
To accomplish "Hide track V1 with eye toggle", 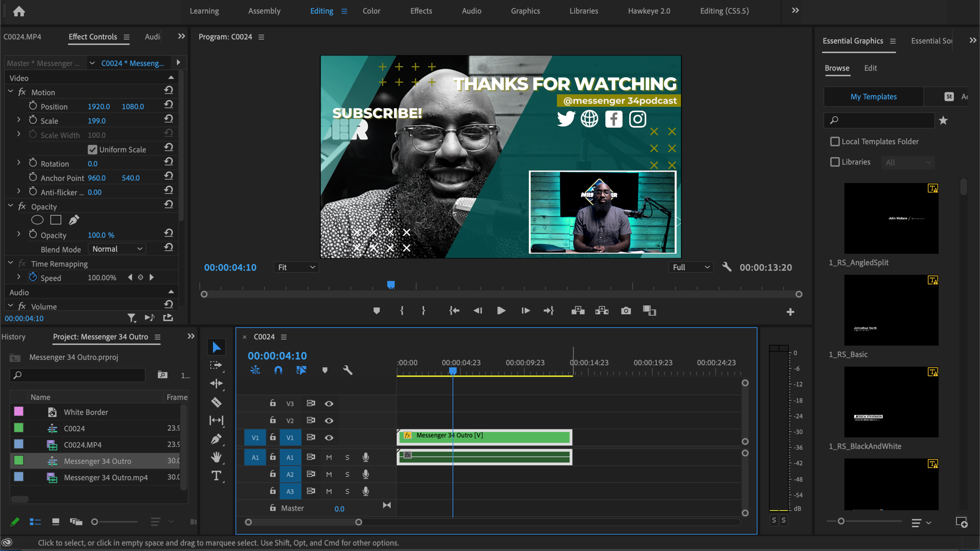I will pos(329,437).
